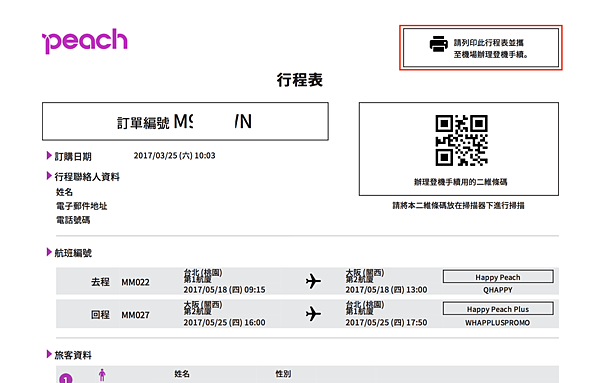Click the 辦理登機手續用的二維條碼 caption
600x383 pixels.
[x=460, y=182]
